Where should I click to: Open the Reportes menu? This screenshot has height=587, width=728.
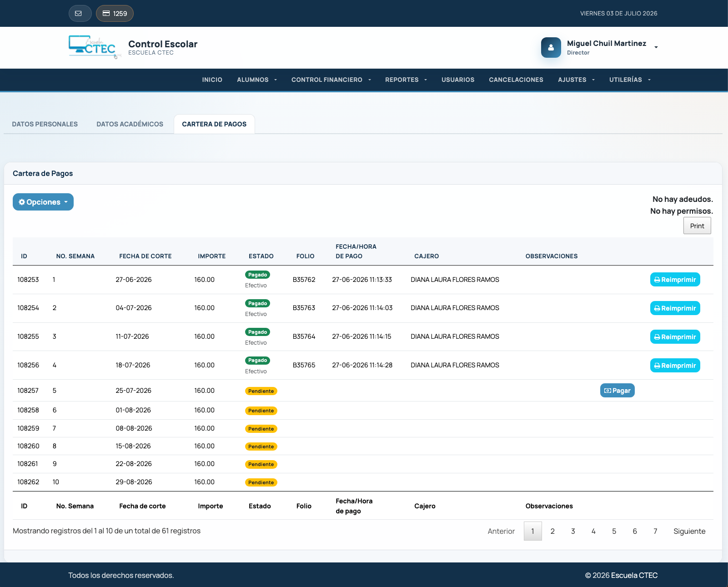point(406,80)
